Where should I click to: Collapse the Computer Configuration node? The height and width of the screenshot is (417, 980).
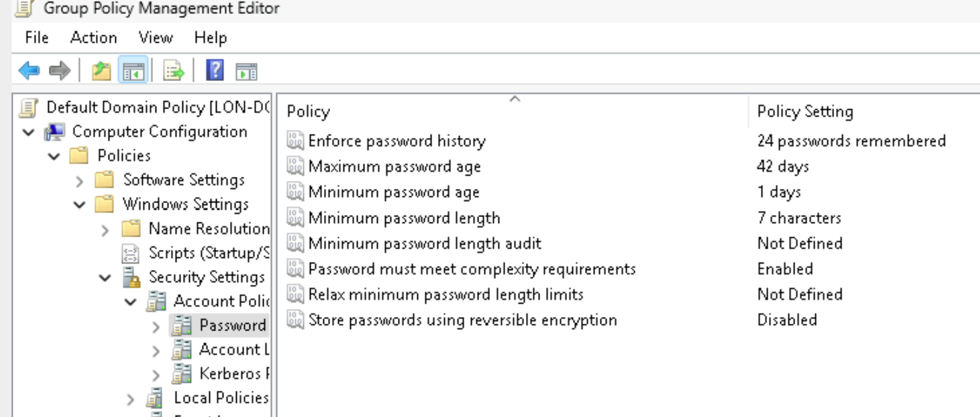(x=29, y=132)
